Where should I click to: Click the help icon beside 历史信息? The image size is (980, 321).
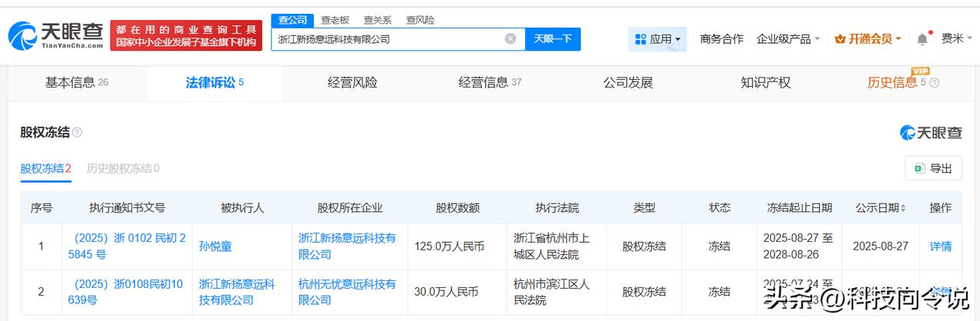point(934,83)
